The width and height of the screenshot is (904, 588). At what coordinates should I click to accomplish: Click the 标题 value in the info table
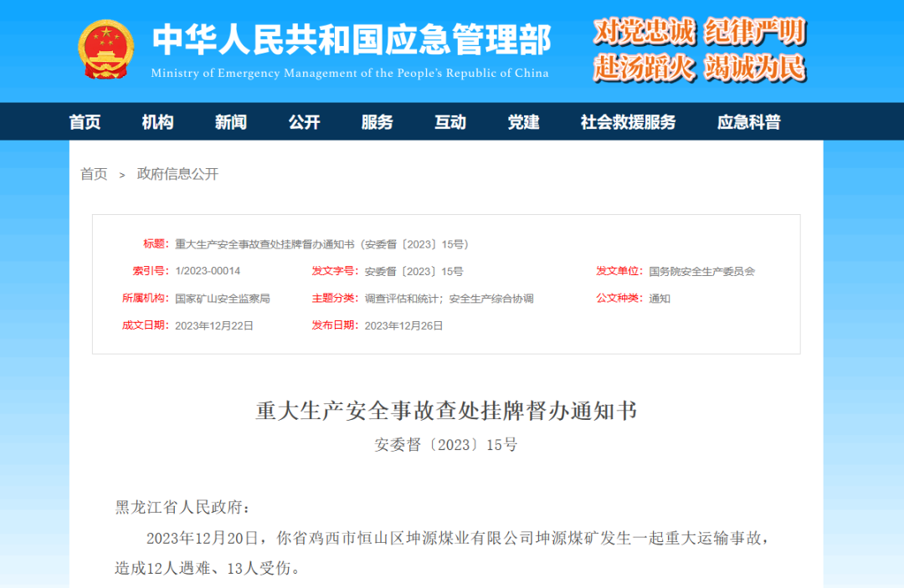[x=321, y=244]
